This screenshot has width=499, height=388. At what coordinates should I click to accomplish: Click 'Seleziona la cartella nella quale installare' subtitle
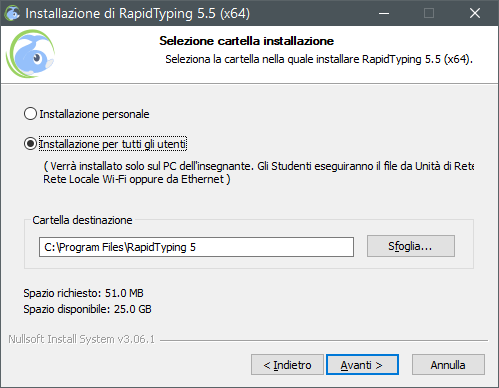pyautogui.click(x=319, y=59)
